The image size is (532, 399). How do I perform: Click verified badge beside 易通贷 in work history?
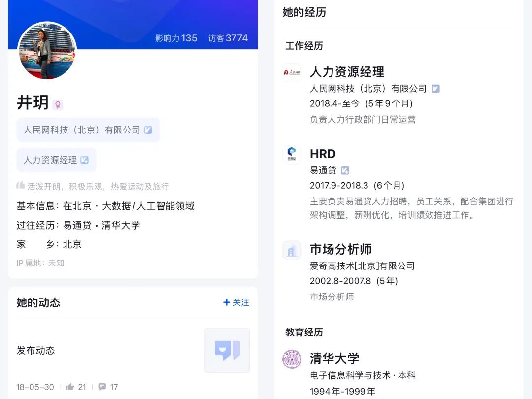click(345, 170)
